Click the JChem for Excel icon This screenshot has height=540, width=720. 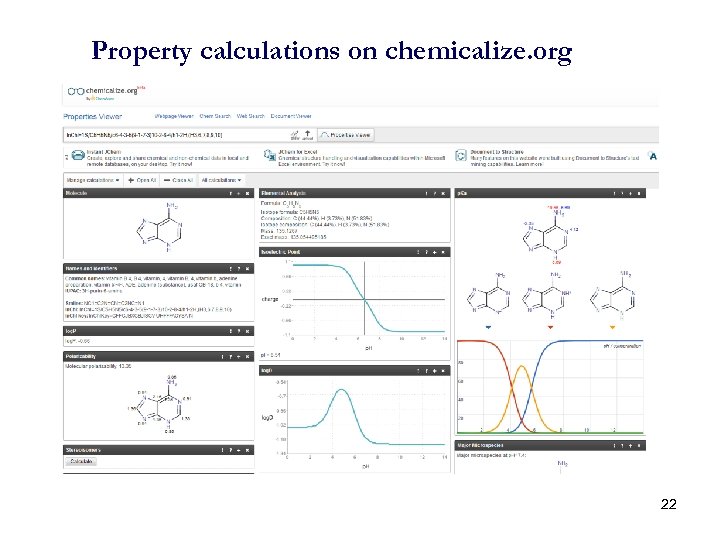point(270,156)
